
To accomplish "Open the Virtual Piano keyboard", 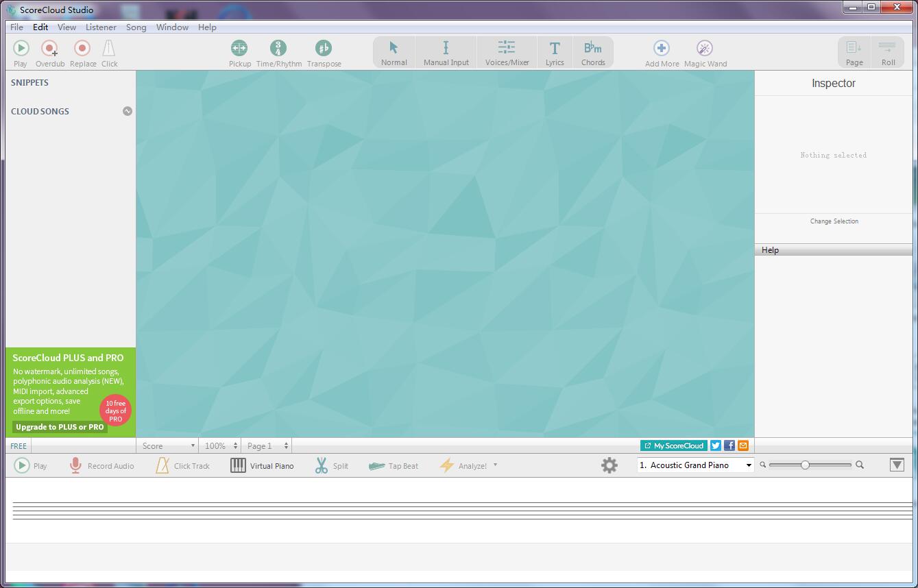I will 262,466.
